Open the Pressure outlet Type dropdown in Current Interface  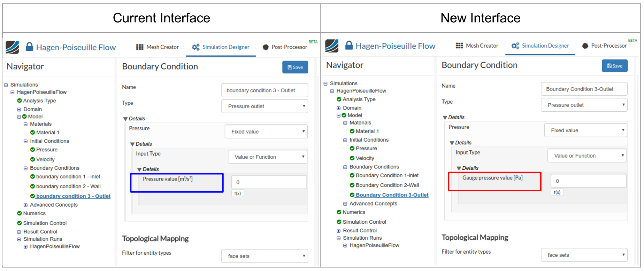coord(265,106)
